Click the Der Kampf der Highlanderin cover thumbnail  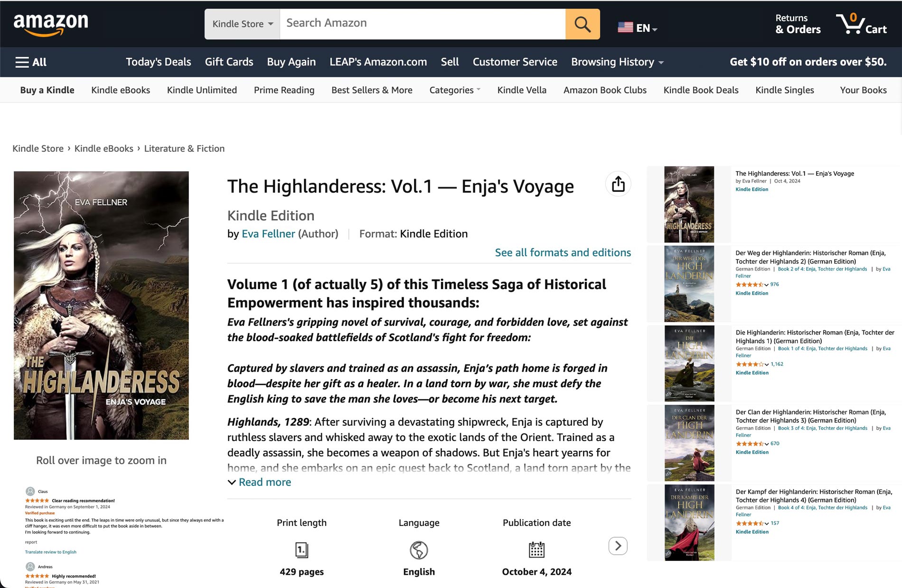tap(689, 523)
